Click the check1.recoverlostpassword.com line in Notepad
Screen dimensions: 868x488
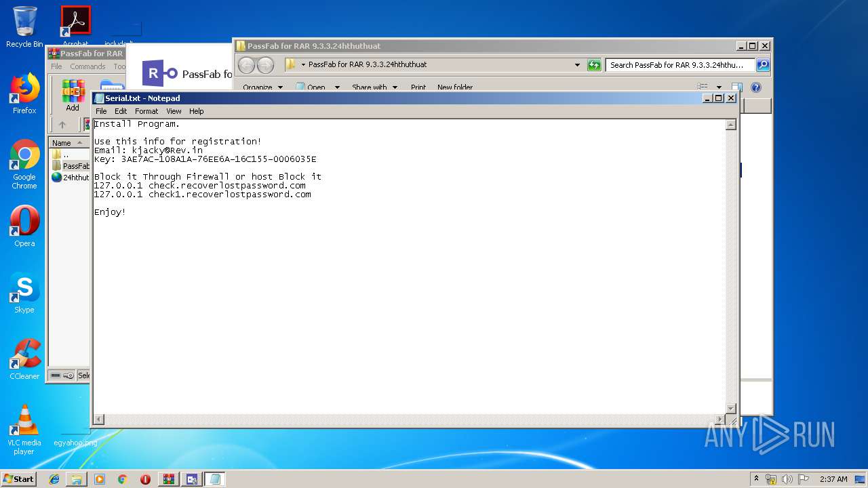click(203, 195)
